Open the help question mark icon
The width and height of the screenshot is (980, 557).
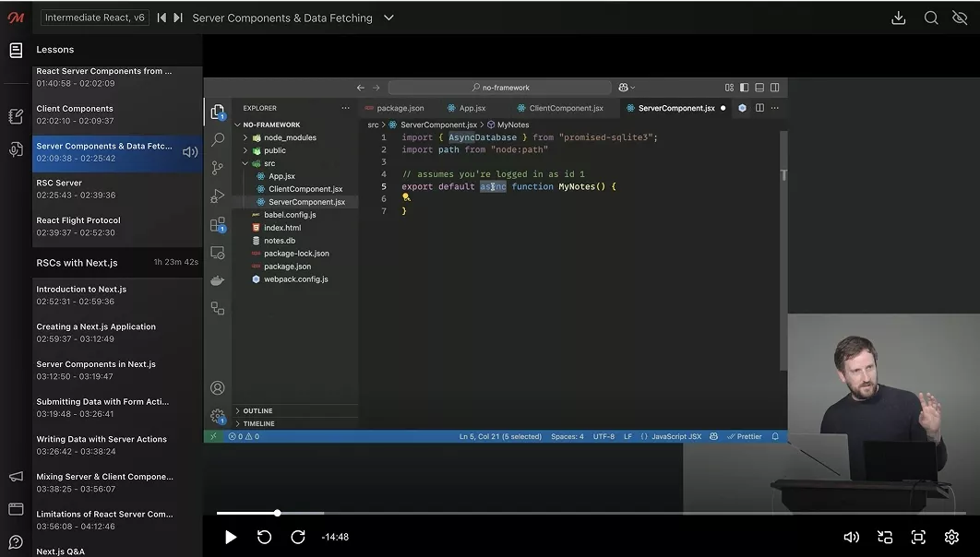coord(16,542)
